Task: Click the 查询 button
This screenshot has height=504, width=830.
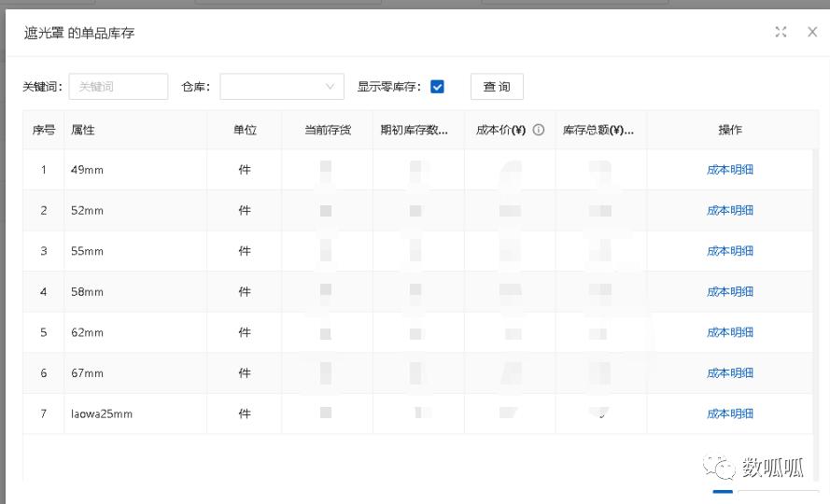Action: [497, 86]
